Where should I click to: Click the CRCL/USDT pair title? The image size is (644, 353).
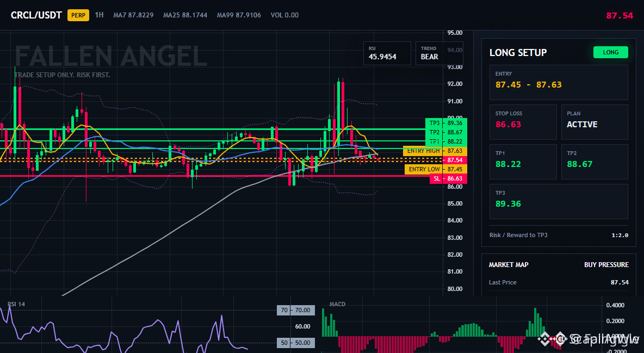(x=36, y=15)
